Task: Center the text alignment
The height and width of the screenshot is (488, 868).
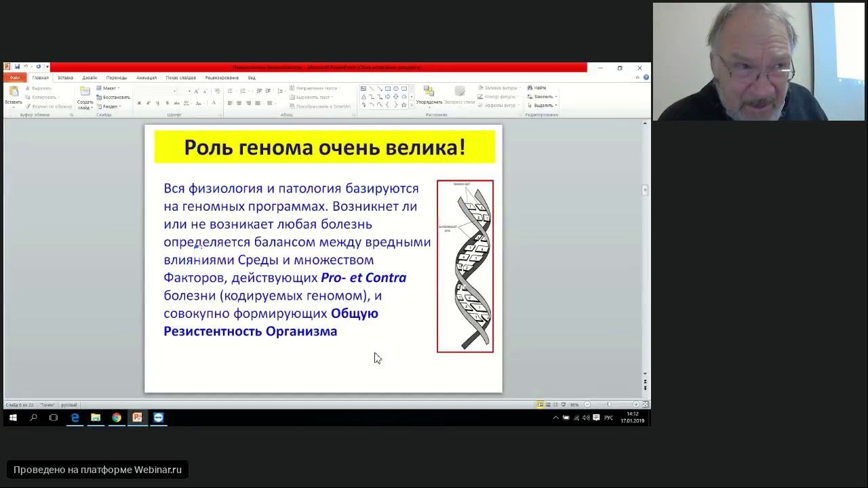Action: point(239,103)
